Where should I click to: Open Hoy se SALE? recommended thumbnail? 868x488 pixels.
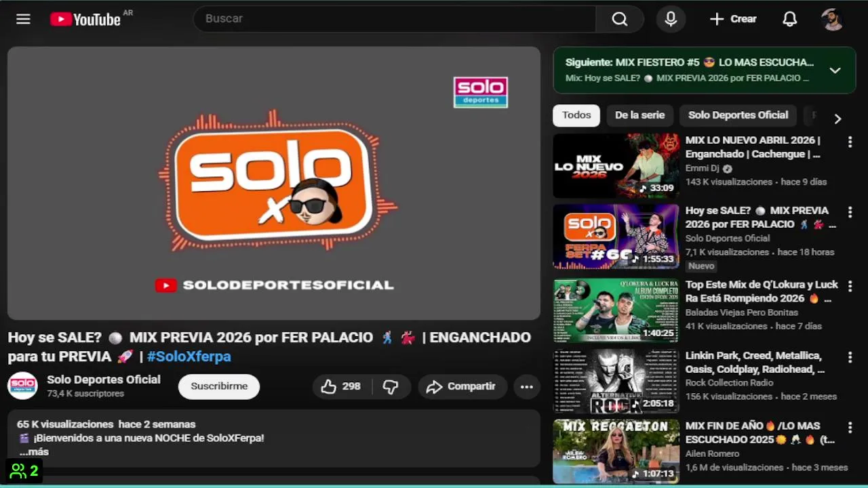click(616, 237)
